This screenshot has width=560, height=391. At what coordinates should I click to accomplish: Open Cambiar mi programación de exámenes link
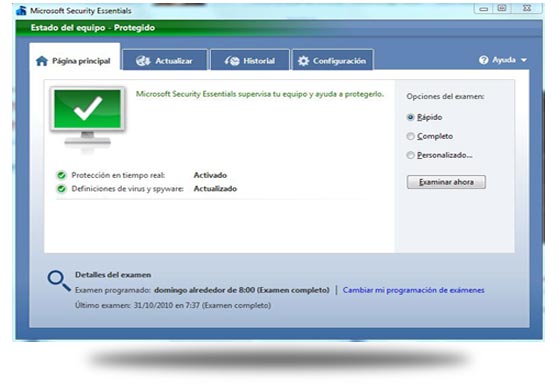(414, 290)
